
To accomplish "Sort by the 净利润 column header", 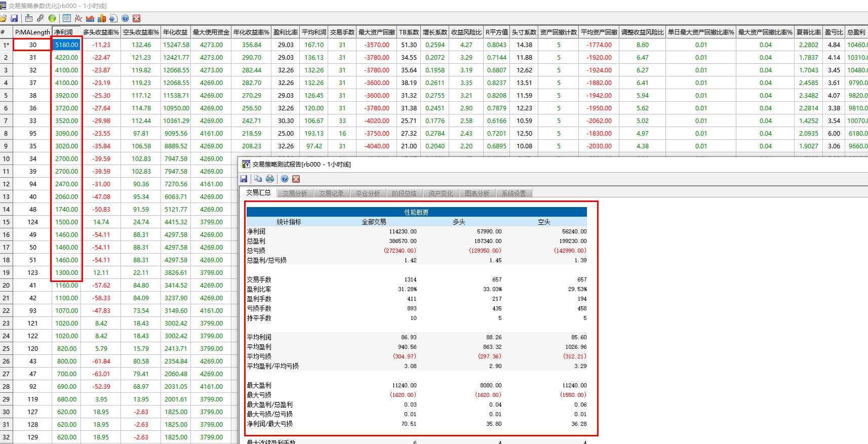I will pyautogui.click(x=66, y=32).
